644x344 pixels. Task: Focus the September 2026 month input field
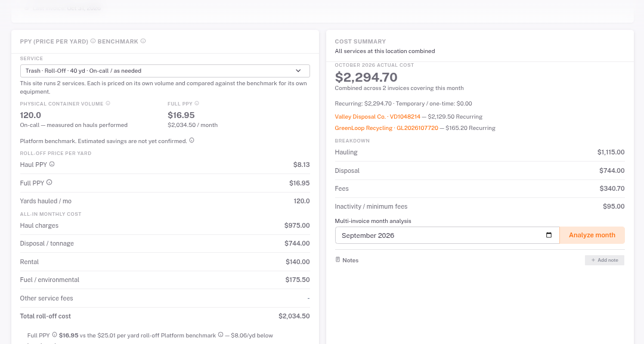pyautogui.click(x=447, y=235)
